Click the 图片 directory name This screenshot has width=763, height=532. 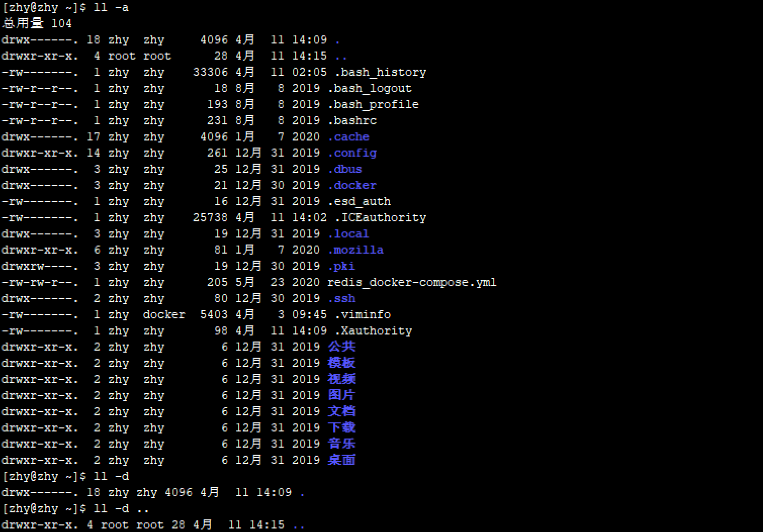342,395
